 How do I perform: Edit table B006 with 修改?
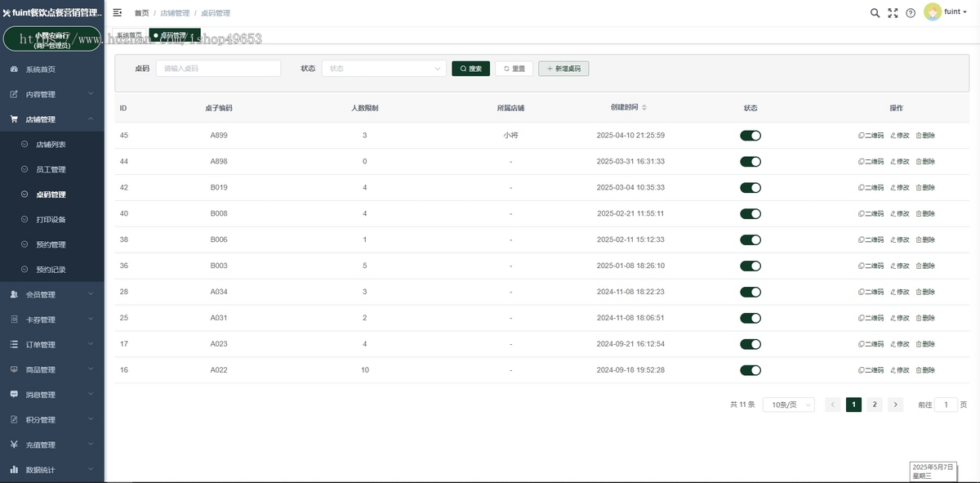pos(899,240)
